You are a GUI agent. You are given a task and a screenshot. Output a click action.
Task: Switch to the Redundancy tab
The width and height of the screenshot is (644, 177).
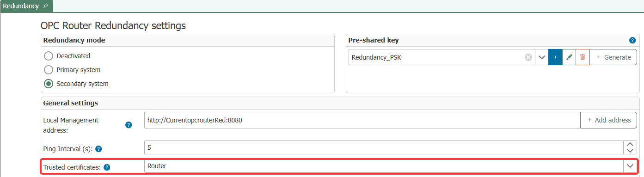[20, 6]
